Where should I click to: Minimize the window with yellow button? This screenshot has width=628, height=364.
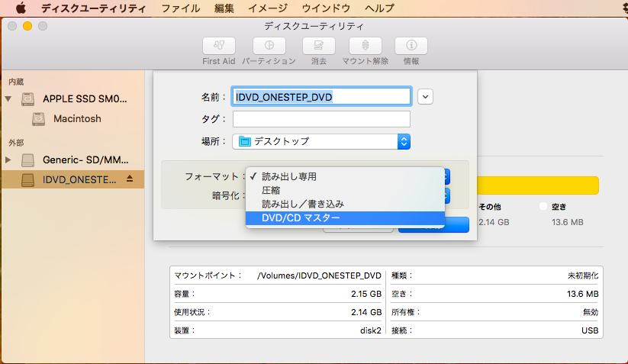pyautogui.click(x=27, y=26)
